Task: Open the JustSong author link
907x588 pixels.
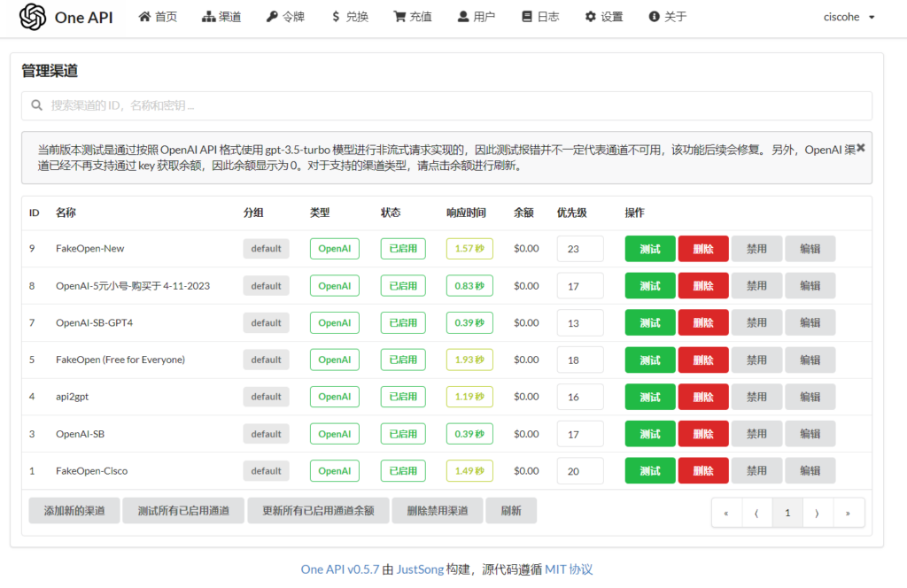Action: point(419,569)
